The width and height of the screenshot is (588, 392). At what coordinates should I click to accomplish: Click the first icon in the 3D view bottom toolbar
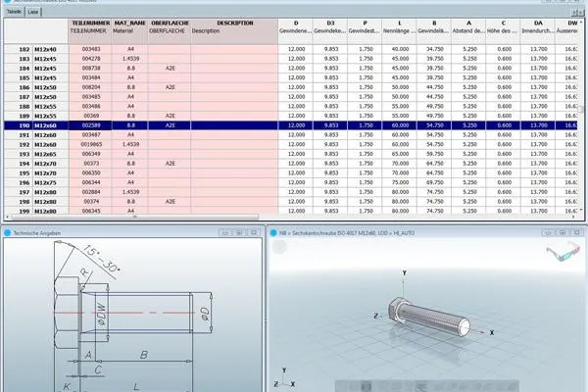point(344,386)
